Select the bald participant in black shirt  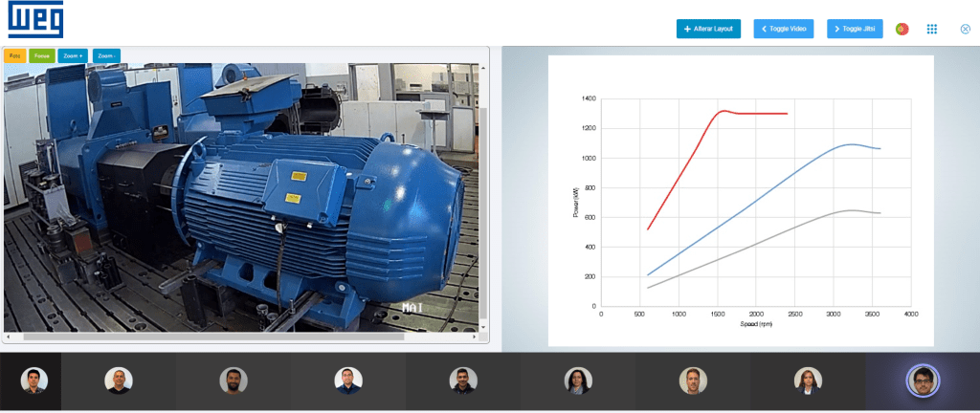tap(119, 380)
